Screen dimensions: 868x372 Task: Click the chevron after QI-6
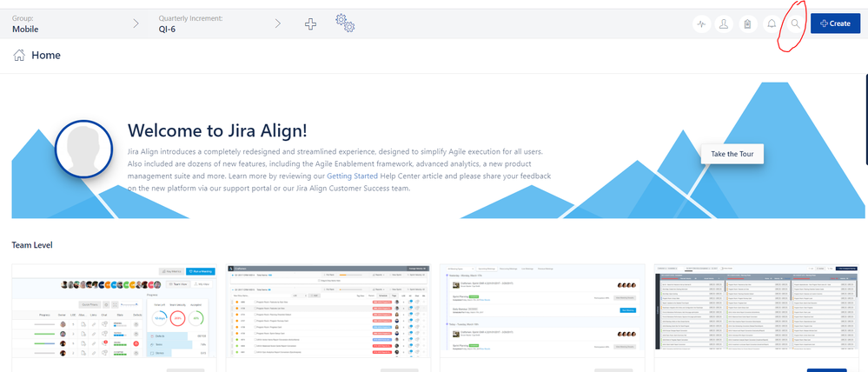tap(278, 23)
